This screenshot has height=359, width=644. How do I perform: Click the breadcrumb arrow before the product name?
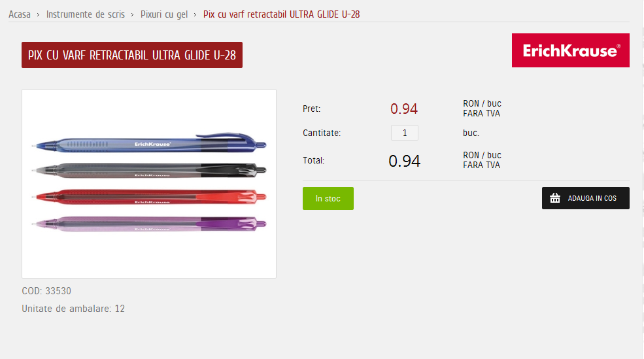[x=195, y=15]
